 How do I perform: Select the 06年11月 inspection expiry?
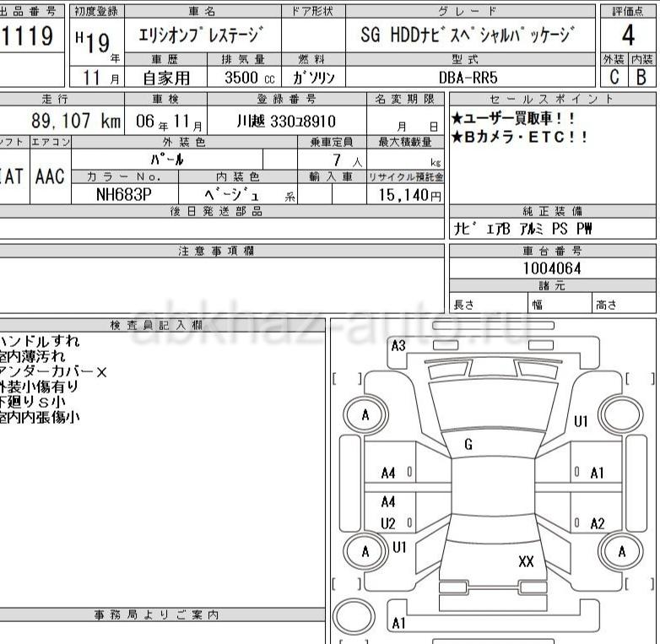pyautogui.click(x=169, y=122)
